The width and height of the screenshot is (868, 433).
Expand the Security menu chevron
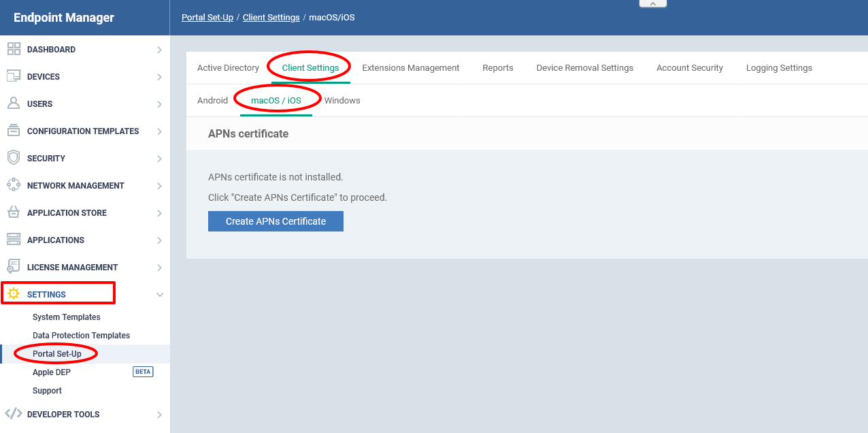159,159
